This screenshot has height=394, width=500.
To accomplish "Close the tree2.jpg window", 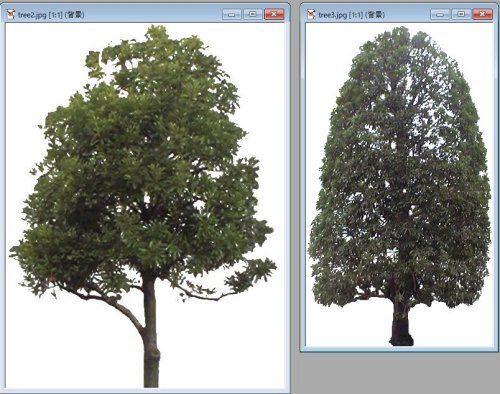I will tap(274, 14).
